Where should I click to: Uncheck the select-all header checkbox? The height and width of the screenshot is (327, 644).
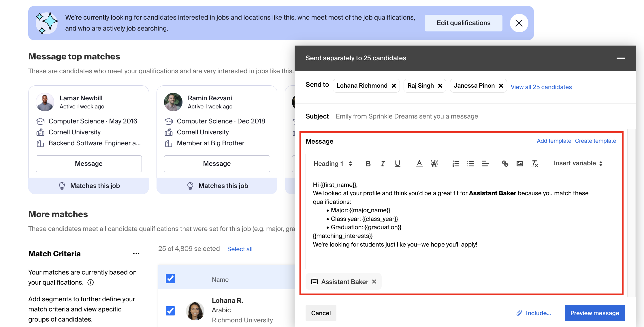170,279
